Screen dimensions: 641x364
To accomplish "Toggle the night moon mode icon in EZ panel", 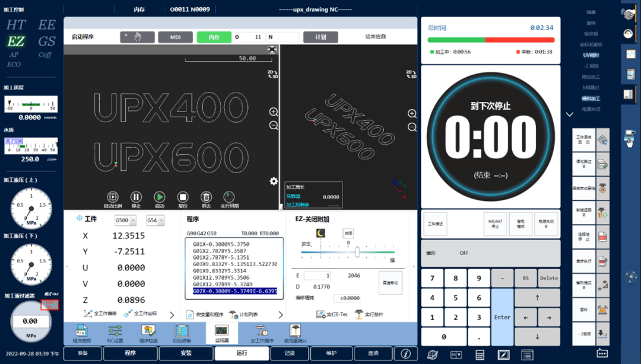I will coord(321,233).
